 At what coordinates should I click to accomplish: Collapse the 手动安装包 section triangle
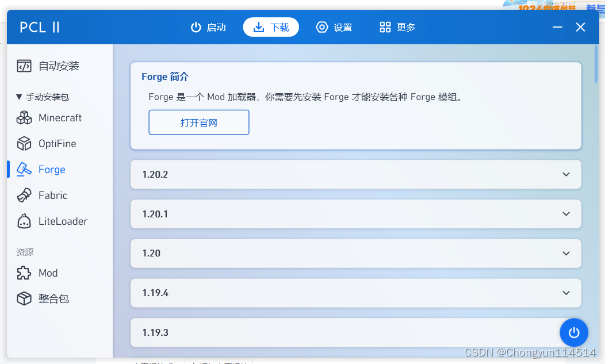click(18, 97)
